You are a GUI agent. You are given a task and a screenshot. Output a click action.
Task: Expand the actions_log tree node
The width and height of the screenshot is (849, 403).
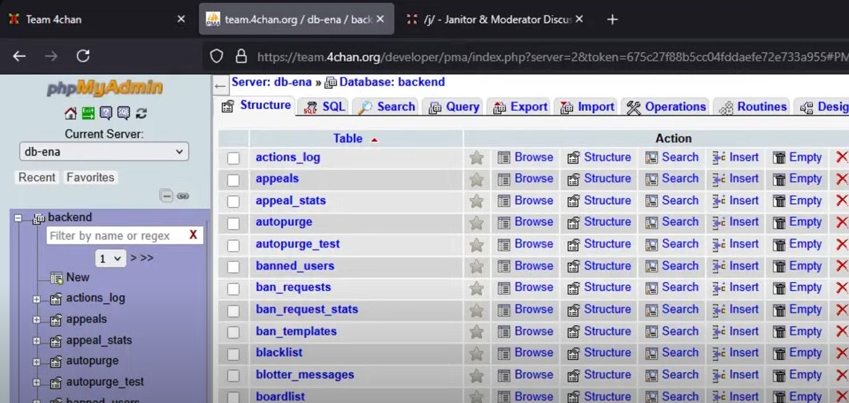(36, 298)
